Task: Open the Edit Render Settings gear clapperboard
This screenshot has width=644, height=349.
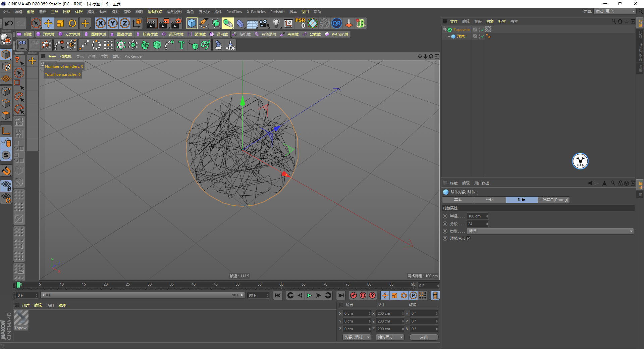Action: pos(176,23)
